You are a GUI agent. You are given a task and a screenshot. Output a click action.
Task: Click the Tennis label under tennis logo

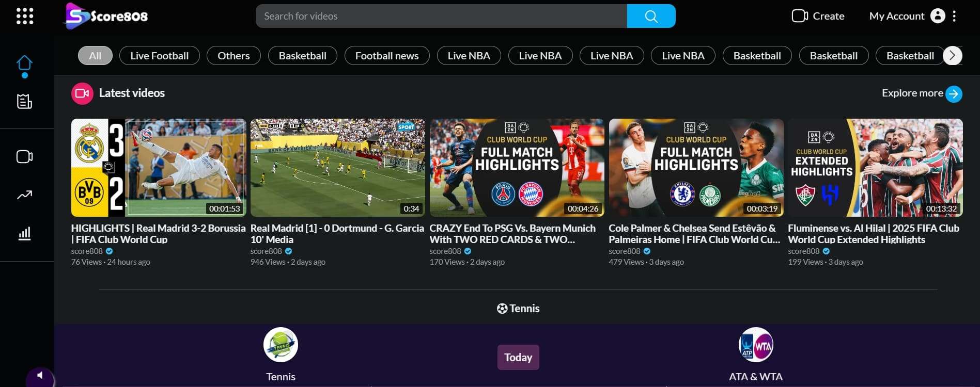[281, 377]
